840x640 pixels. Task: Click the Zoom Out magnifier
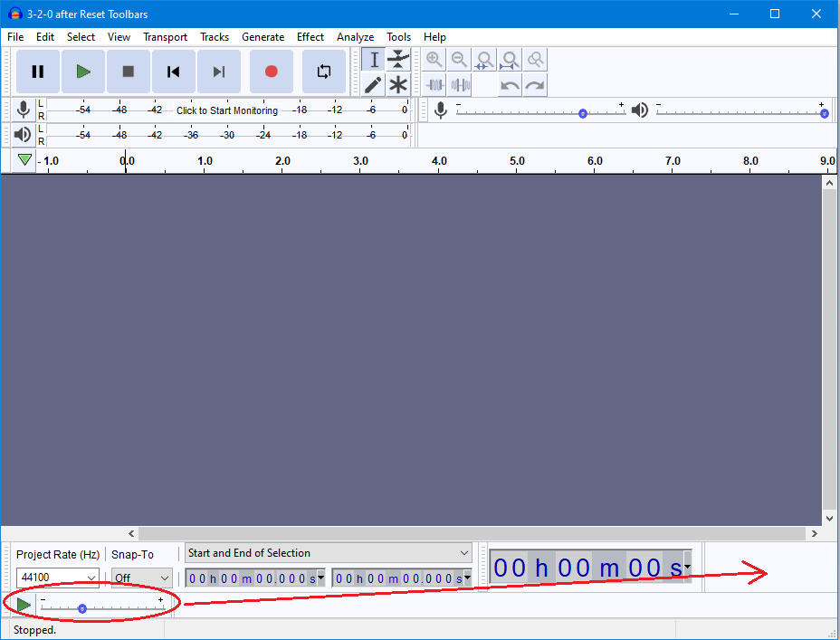[x=460, y=59]
